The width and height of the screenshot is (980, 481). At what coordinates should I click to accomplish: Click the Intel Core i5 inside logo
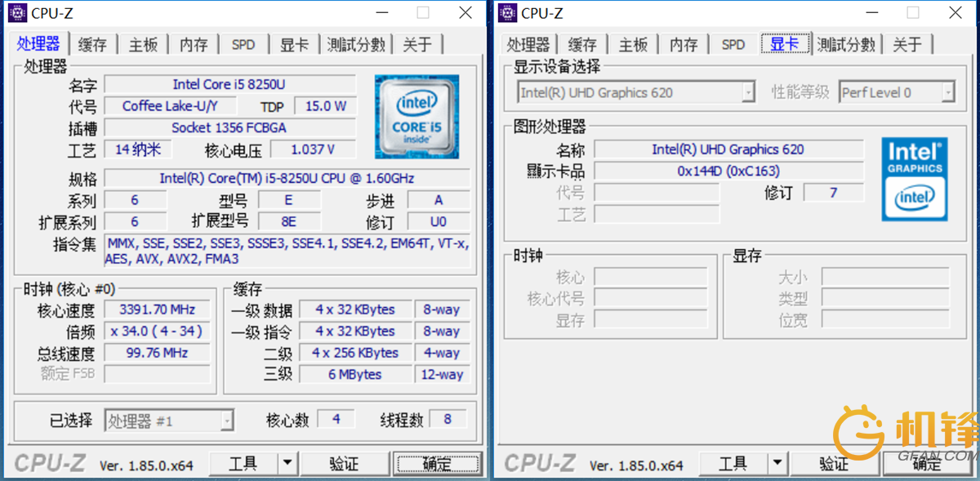point(416,117)
